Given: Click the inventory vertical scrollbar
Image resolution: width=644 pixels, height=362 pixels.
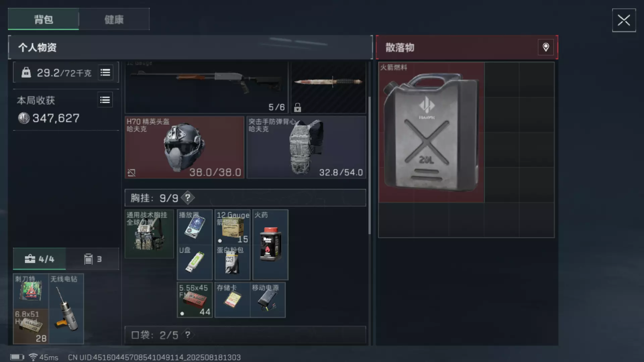Looking at the screenshot, I should pyautogui.click(x=370, y=166).
